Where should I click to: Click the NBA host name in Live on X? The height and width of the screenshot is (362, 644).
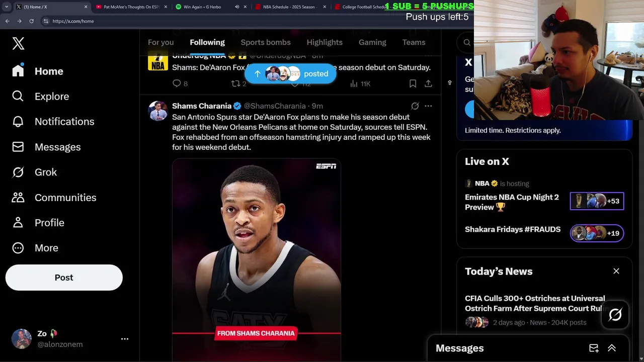(x=482, y=184)
